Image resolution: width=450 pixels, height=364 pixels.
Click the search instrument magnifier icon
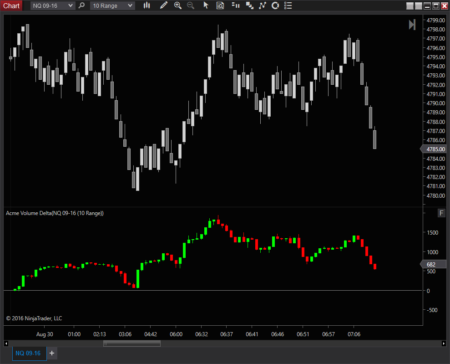82,5
